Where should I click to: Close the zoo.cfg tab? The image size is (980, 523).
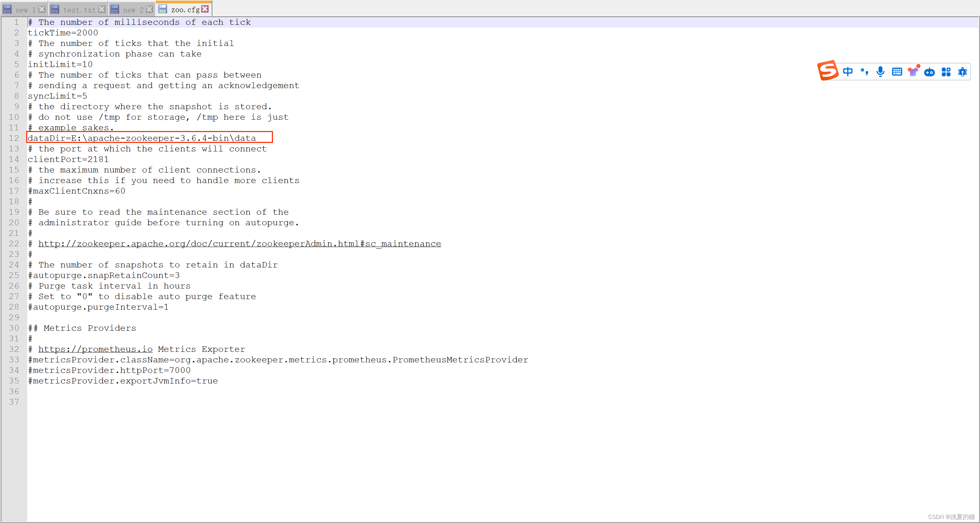(x=205, y=9)
